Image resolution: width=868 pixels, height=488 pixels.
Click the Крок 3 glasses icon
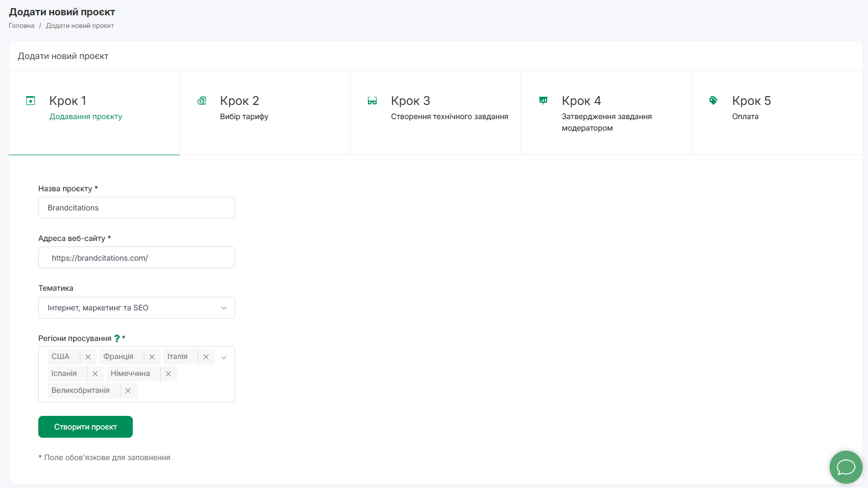[372, 101]
